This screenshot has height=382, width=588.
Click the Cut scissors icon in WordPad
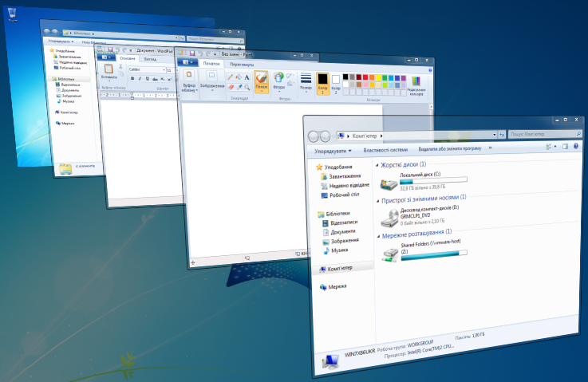click(120, 66)
